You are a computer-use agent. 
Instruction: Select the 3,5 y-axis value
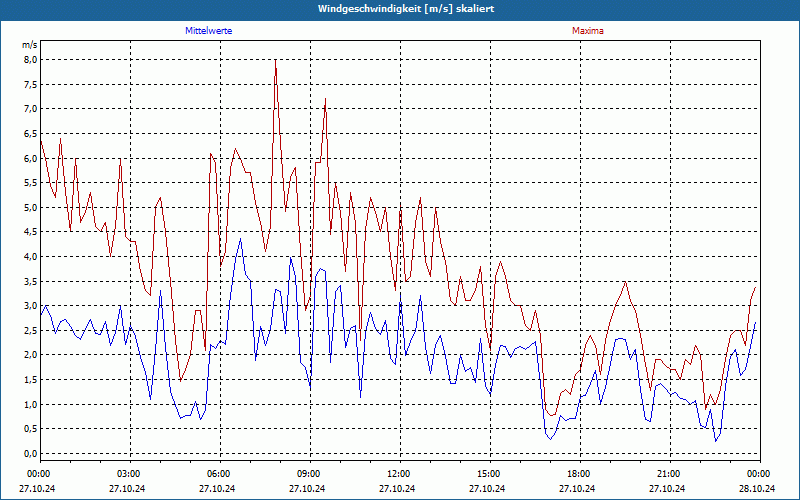point(31,281)
